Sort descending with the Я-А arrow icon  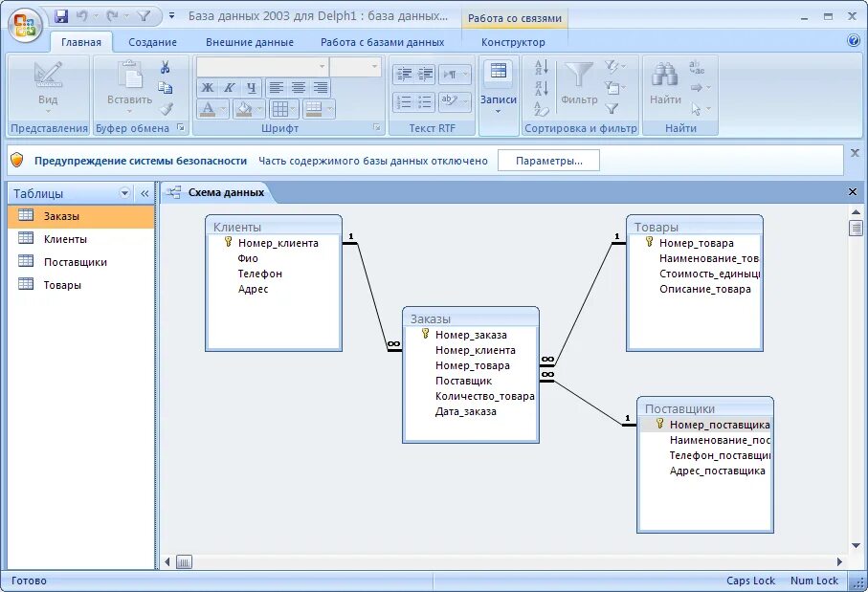(x=542, y=88)
